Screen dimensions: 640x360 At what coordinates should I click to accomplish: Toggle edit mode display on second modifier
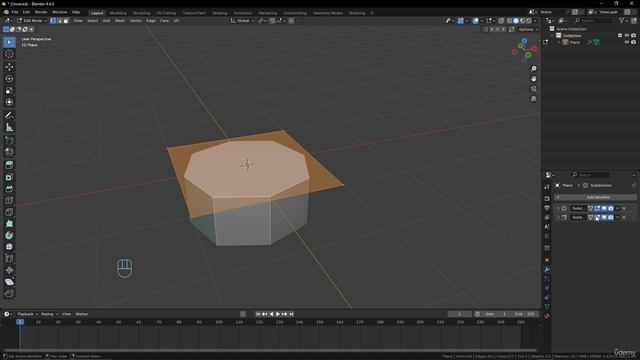(597, 218)
